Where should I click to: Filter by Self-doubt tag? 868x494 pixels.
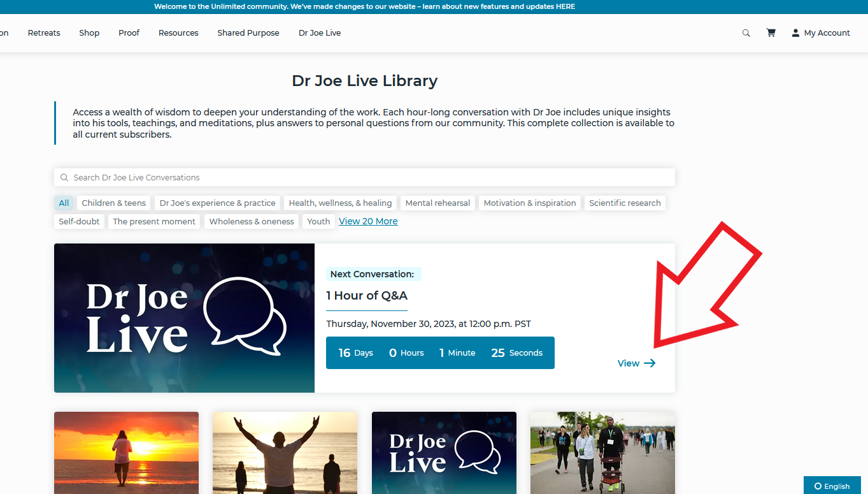click(x=79, y=222)
